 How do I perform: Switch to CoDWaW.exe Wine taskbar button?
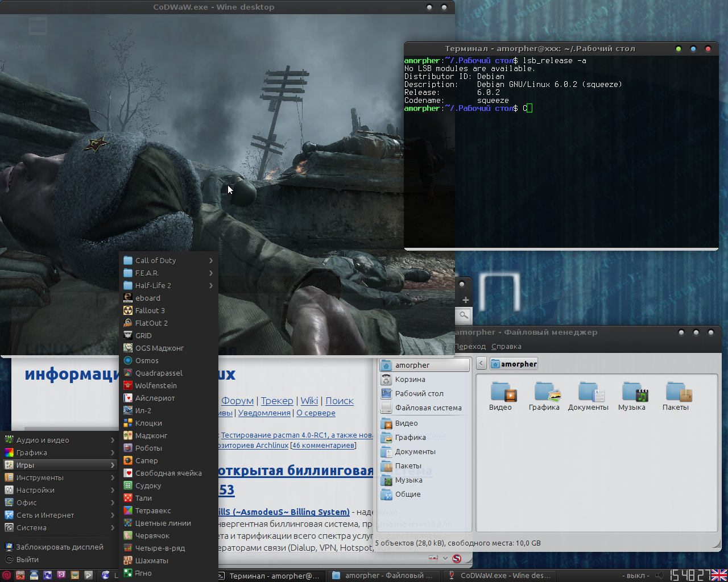pyautogui.click(x=499, y=575)
